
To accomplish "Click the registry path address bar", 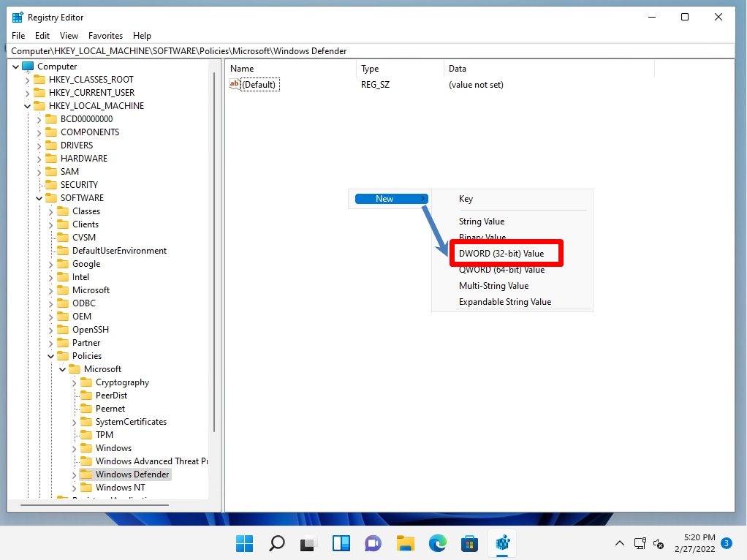I will (371, 51).
